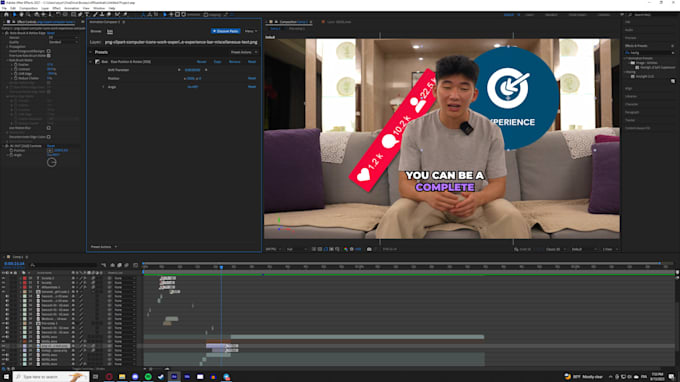Image resolution: width=680 pixels, height=382 pixels.
Task: Open the Preset Actions dropdown beside Presets
Action: pos(244,52)
